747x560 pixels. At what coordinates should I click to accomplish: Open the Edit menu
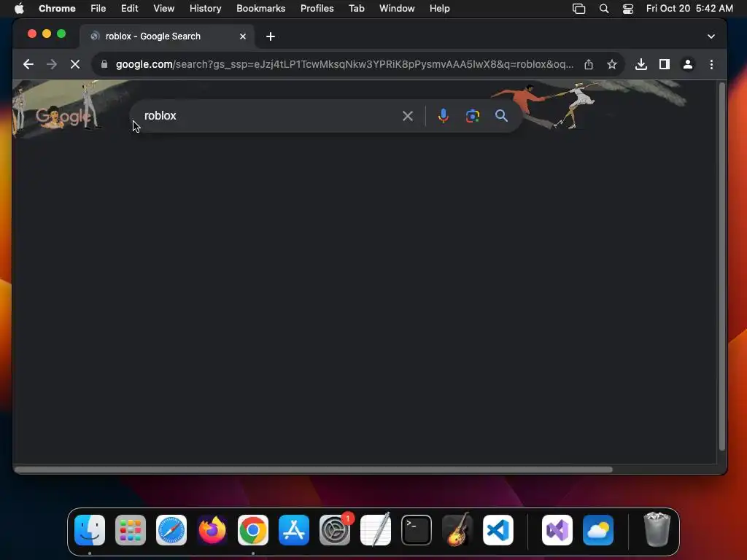[x=129, y=9]
